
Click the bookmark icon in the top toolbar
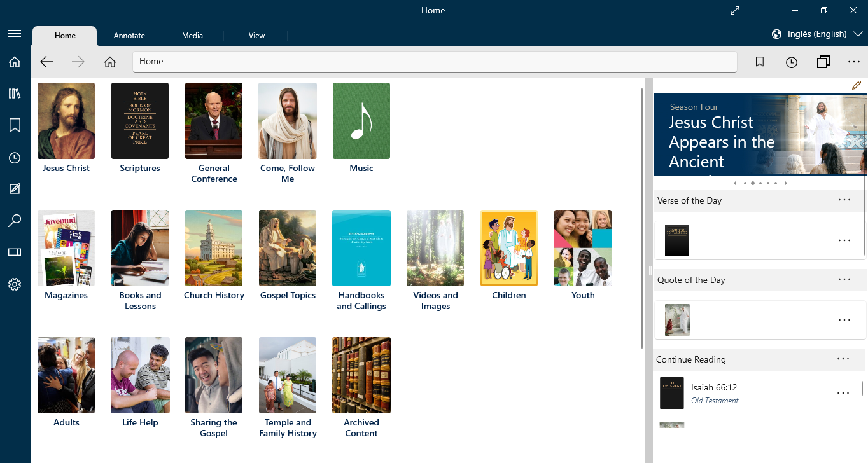pos(760,62)
